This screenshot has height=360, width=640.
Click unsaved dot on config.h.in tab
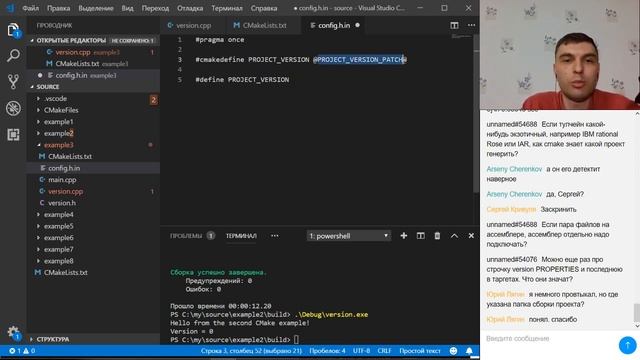coord(358,25)
